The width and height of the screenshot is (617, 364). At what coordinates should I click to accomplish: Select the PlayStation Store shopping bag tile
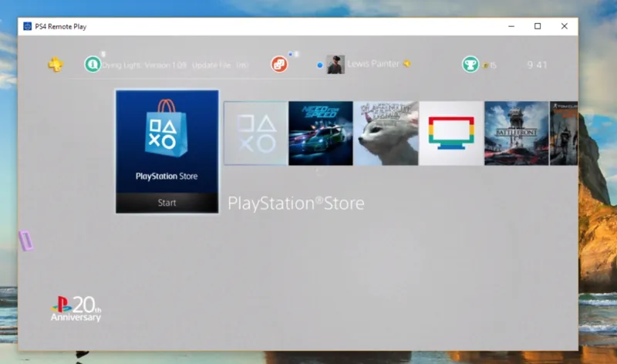click(x=167, y=142)
